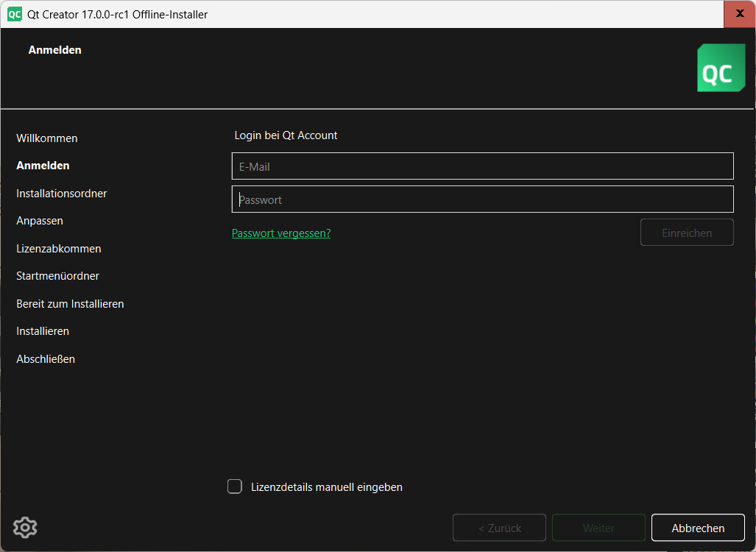Open installer settings via gear icon
The image size is (756, 552).
pyautogui.click(x=25, y=528)
